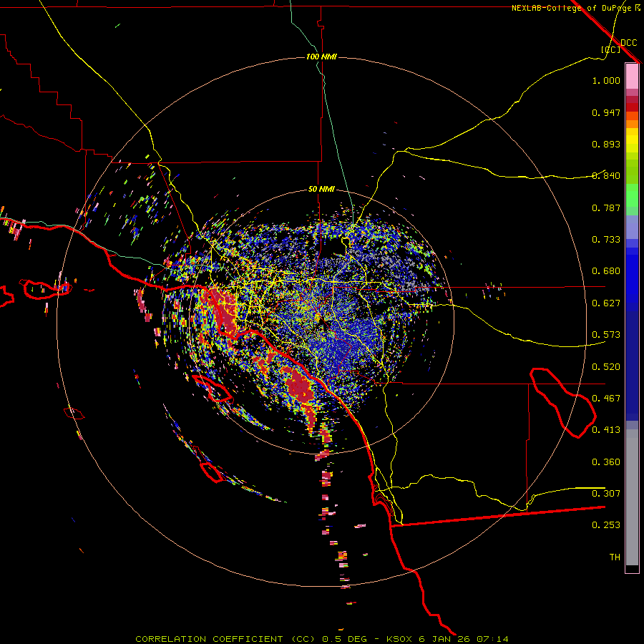The height and width of the screenshot is (644, 644).
Task: Click the 0.627 scale value
Action: (x=606, y=303)
